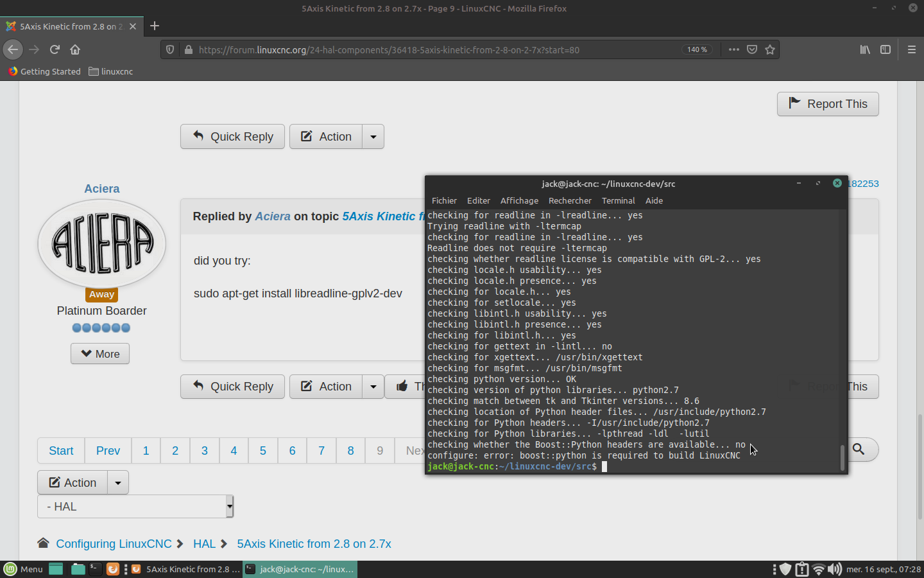Expand More under Aciera's profile
This screenshot has height=578, width=924.
coord(100,354)
